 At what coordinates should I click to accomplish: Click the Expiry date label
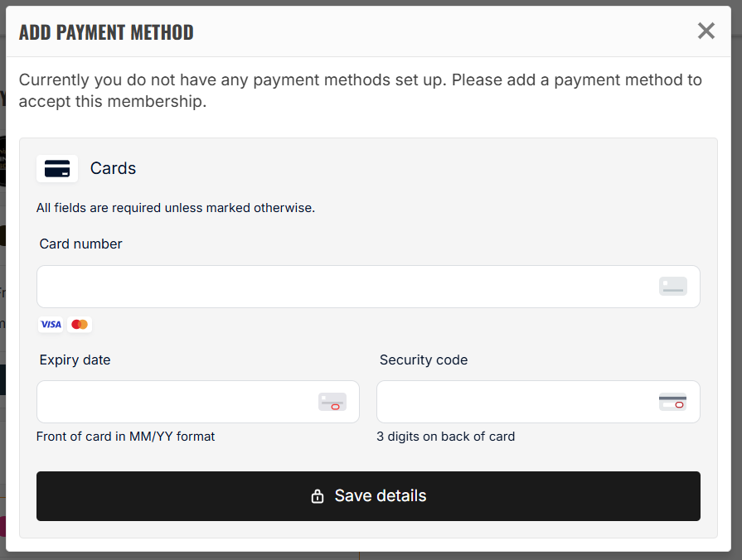pyautogui.click(x=75, y=360)
